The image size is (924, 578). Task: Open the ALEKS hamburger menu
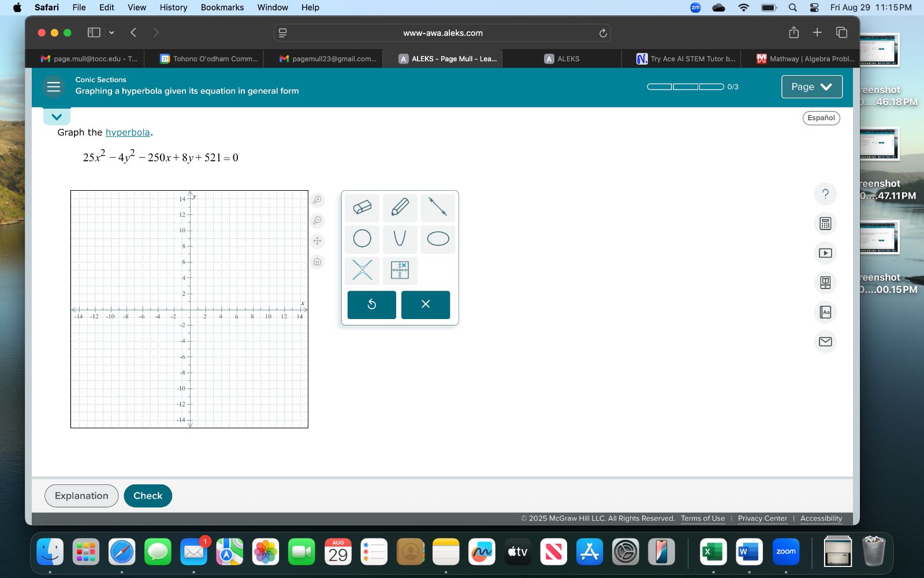click(x=54, y=87)
